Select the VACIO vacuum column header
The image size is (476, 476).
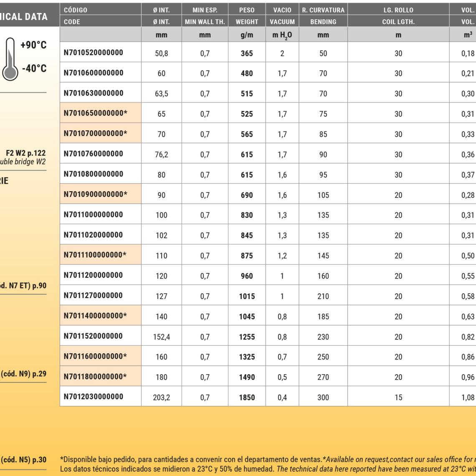[x=282, y=10]
